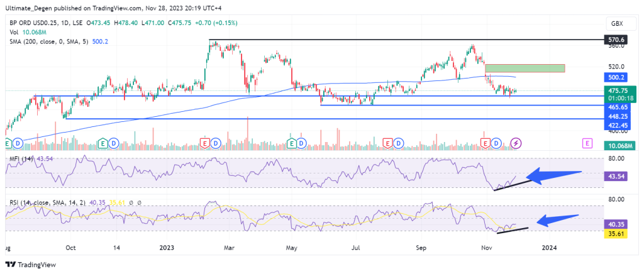Open the red earnings E marker at Nov 2023
The width and height of the screenshot is (644, 274).
tap(486, 143)
